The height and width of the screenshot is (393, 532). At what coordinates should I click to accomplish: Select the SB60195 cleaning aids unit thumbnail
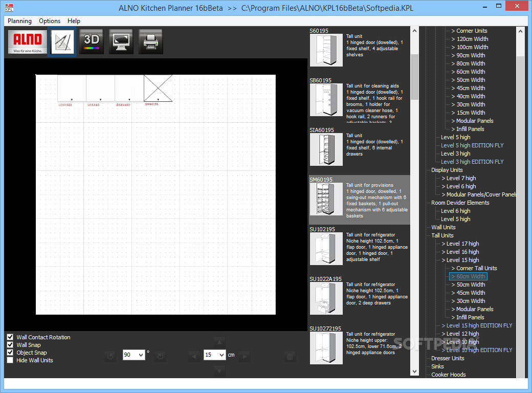tap(326, 100)
